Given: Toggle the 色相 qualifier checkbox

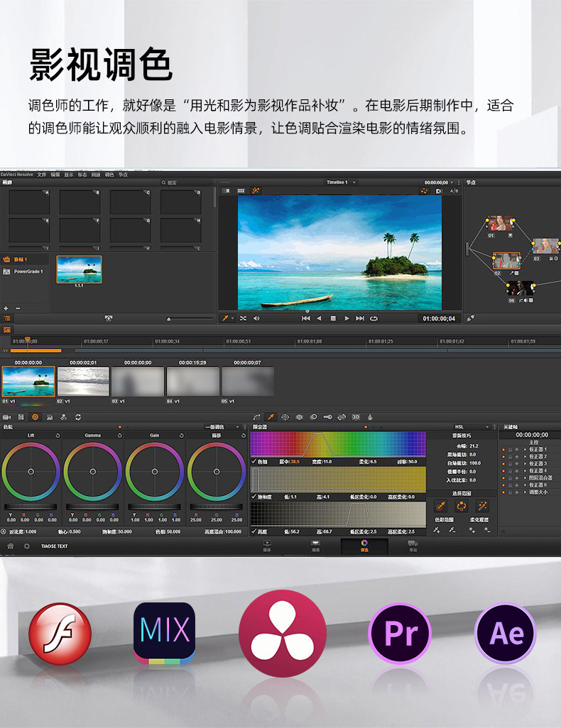Looking at the screenshot, I should pos(254,461).
